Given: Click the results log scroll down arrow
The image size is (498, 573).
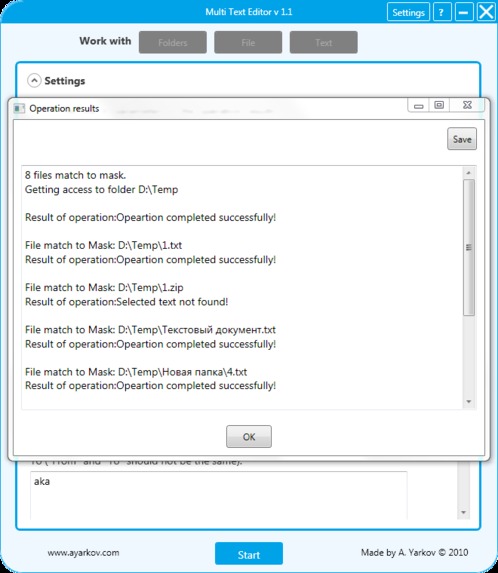Looking at the screenshot, I should coord(469,402).
